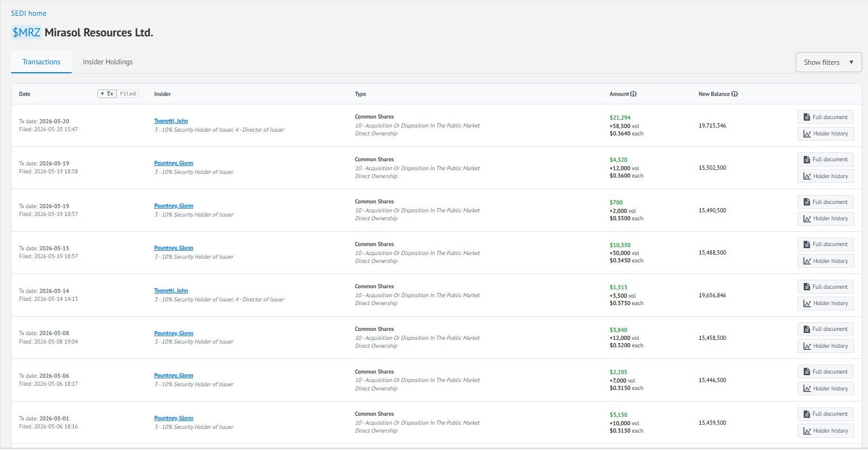The height and width of the screenshot is (450, 868).
Task: Open Pountney, Glenn link in $700 row
Action: pos(173,206)
